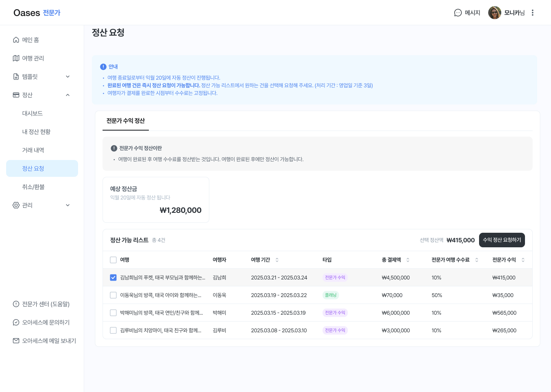This screenshot has height=392, width=551.
Task: Click the 모니카 profile avatar
Action: (494, 13)
